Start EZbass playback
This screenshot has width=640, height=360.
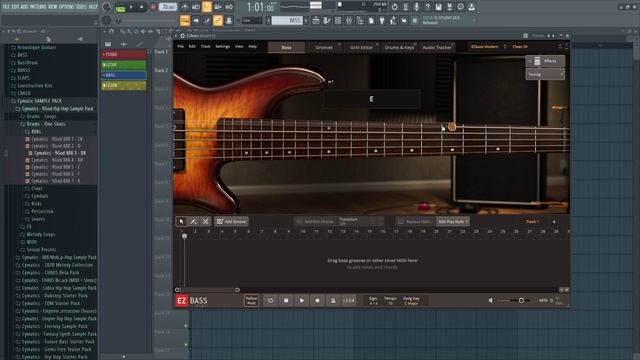pyautogui.click(x=302, y=300)
